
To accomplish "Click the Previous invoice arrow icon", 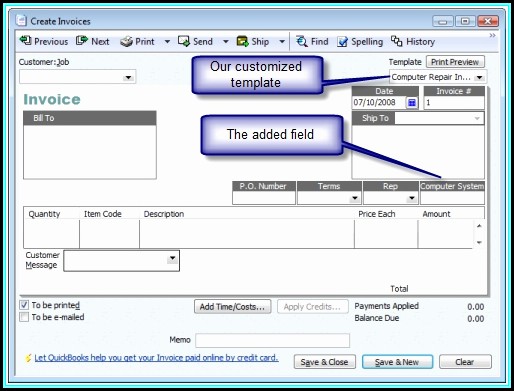I will 25,41.
